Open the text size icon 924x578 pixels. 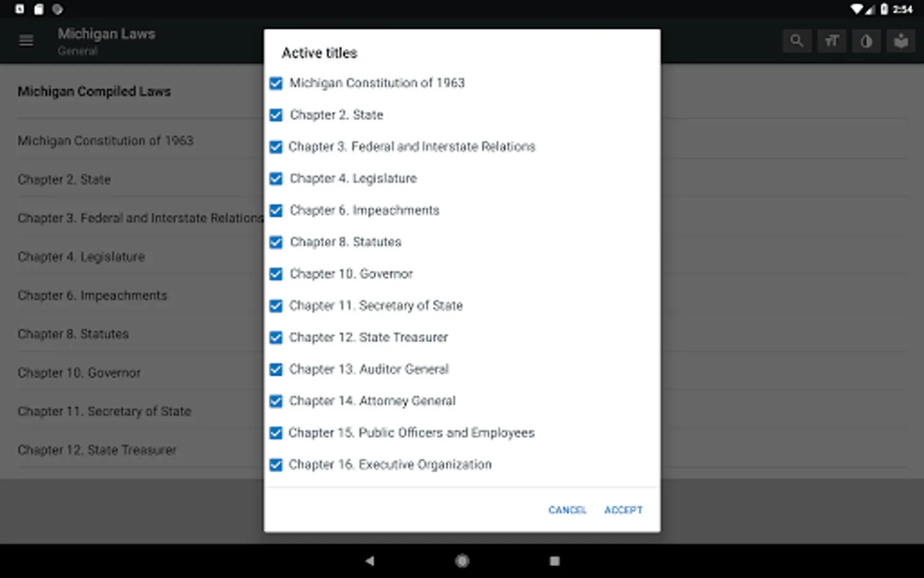click(x=832, y=41)
